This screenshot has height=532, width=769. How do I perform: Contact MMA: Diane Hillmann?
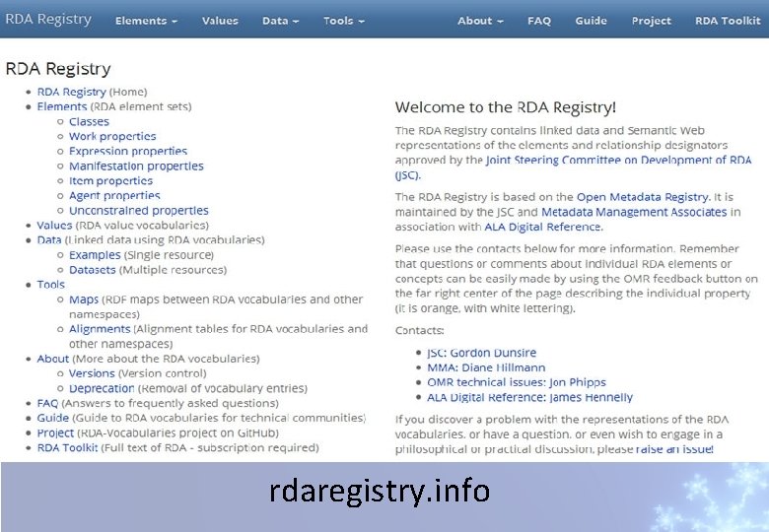click(x=486, y=367)
